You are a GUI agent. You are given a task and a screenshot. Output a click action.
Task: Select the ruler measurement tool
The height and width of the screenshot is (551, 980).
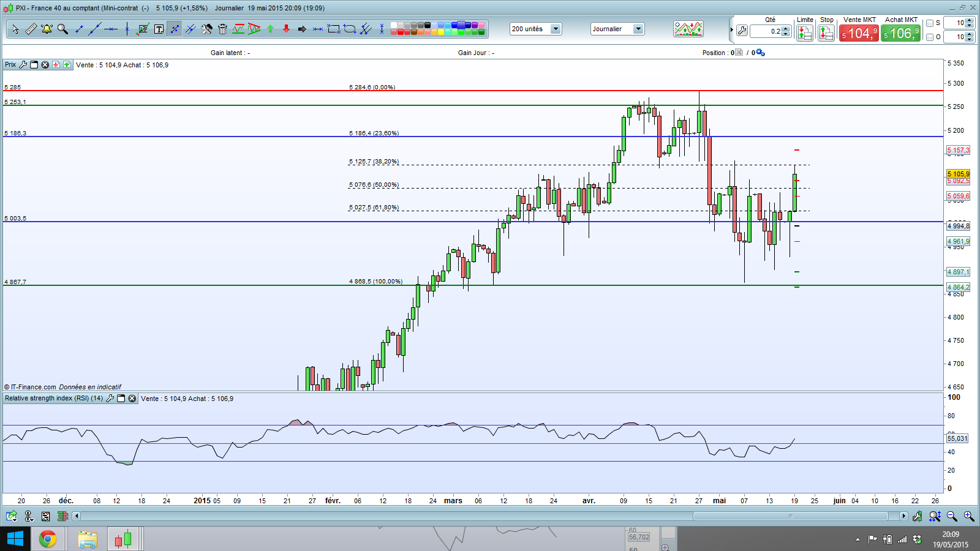[31, 29]
